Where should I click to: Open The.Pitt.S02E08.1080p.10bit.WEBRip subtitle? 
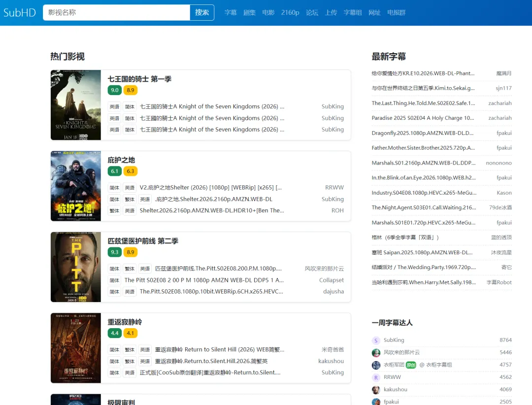click(x=211, y=292)
